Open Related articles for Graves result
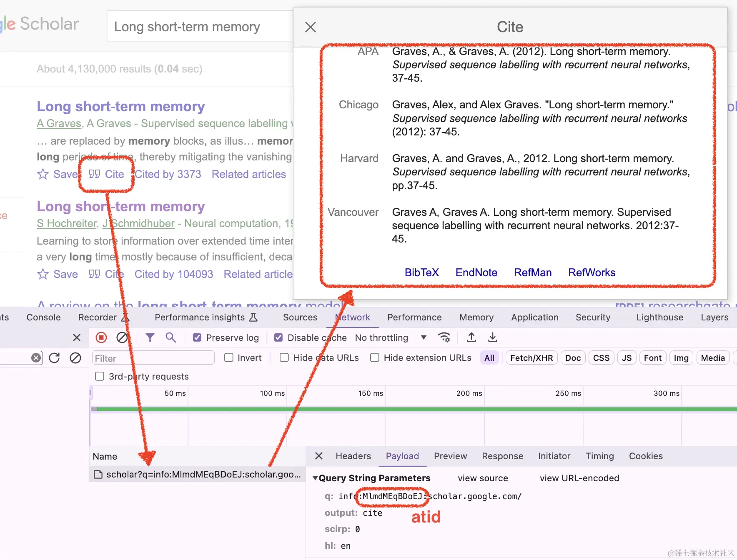This screenshot has height=560, width=737. (249, 174)
